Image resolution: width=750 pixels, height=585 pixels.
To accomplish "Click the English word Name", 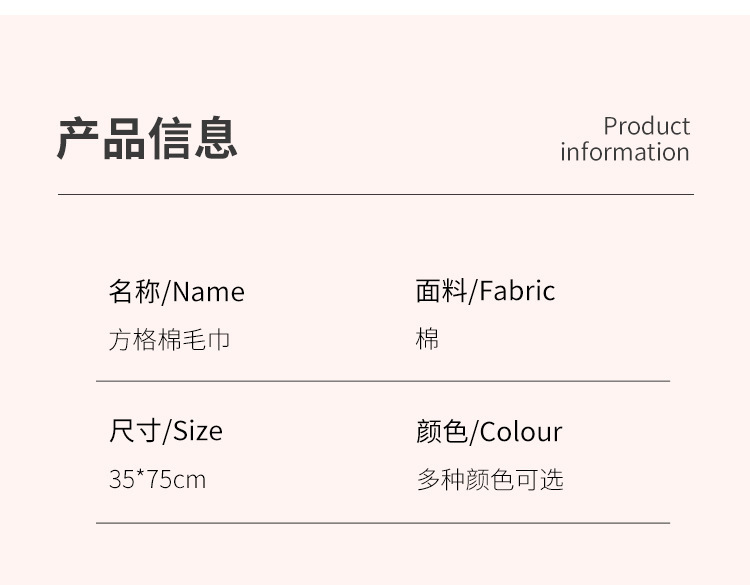I will tap(209, 292).
